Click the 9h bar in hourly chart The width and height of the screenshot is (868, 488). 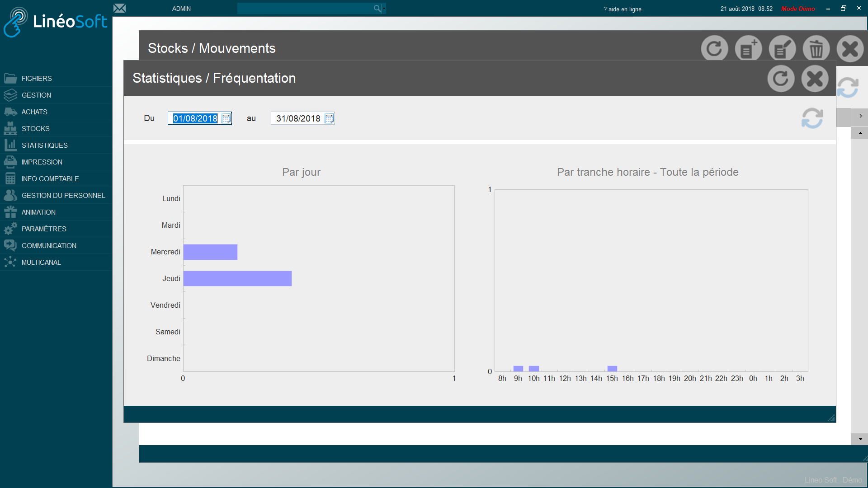pos(518,369)
